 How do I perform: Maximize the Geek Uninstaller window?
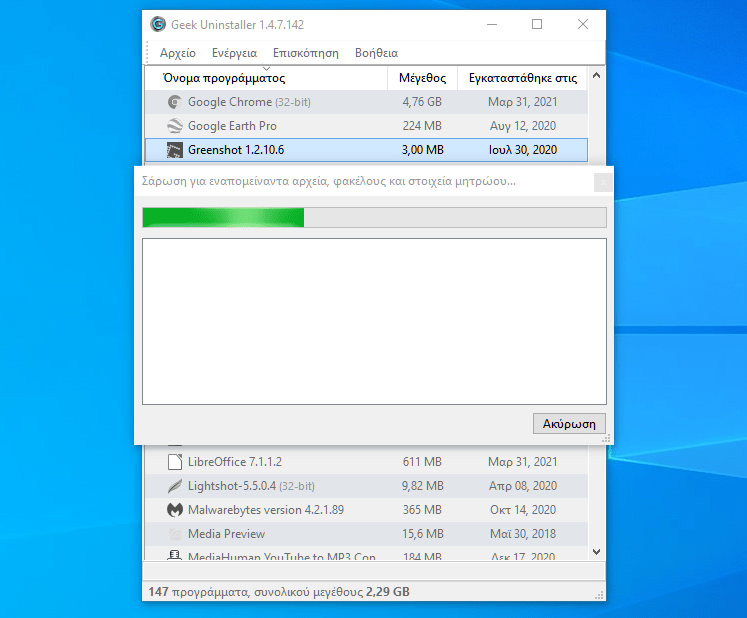point(537,24)
